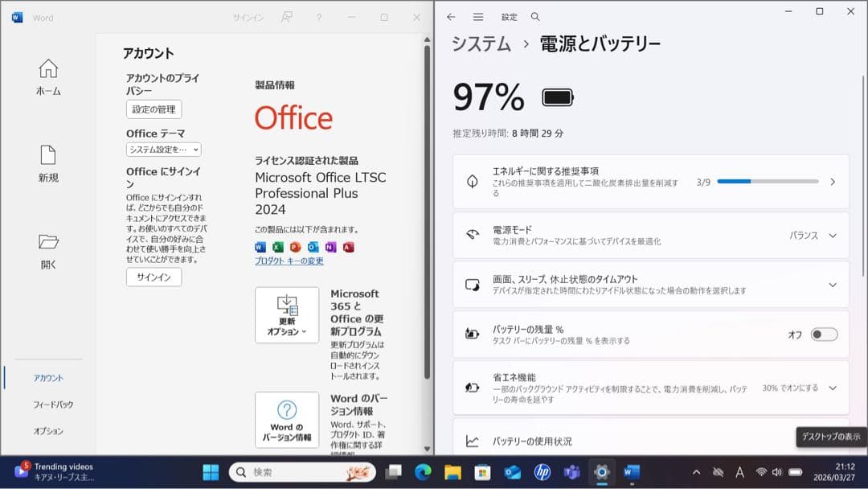Open the HP app from the taskbar
The width and height of the screenshot is (868, 489).
[x=542, y=472]
